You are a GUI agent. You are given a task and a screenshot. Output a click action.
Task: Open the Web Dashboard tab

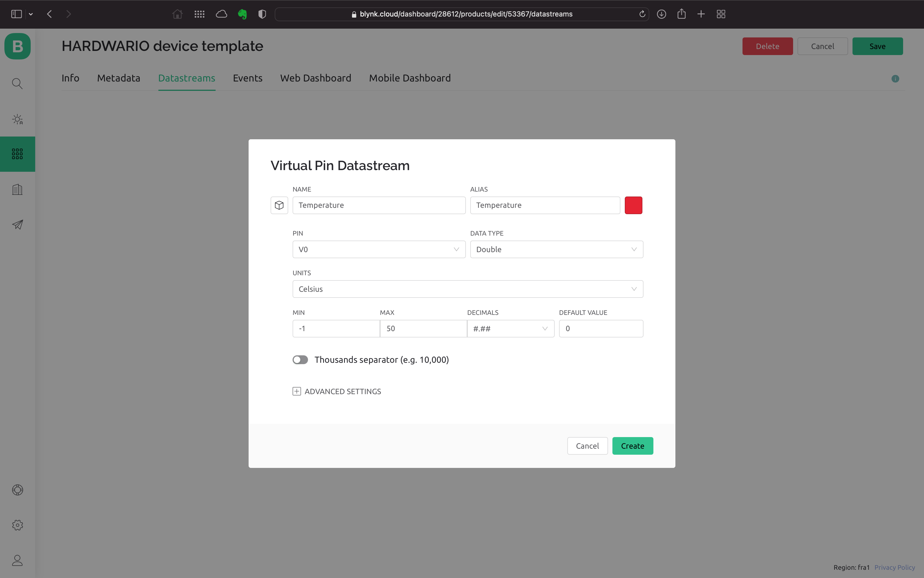pos(315,78)
